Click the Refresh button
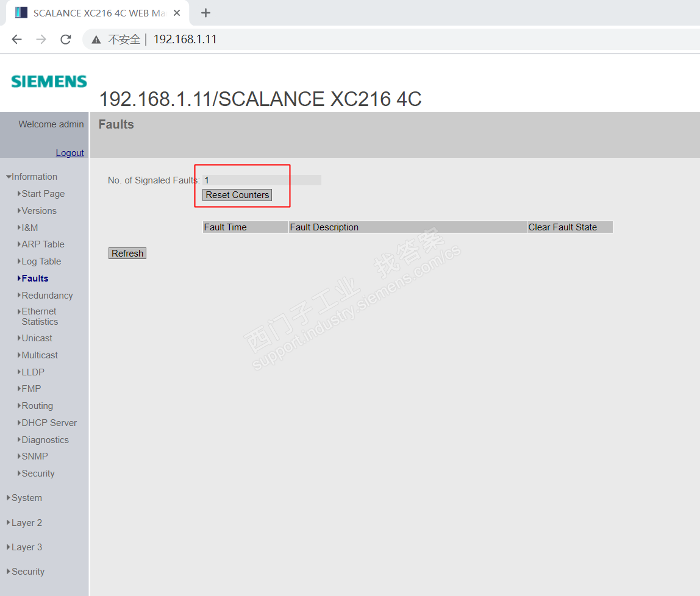Screen dimensions: 700x596 [x=127, y=254]
